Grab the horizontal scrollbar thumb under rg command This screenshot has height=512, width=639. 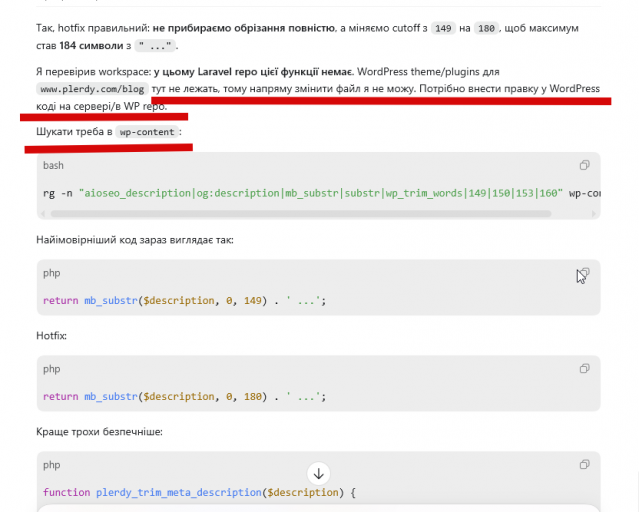tap(301, 214)
